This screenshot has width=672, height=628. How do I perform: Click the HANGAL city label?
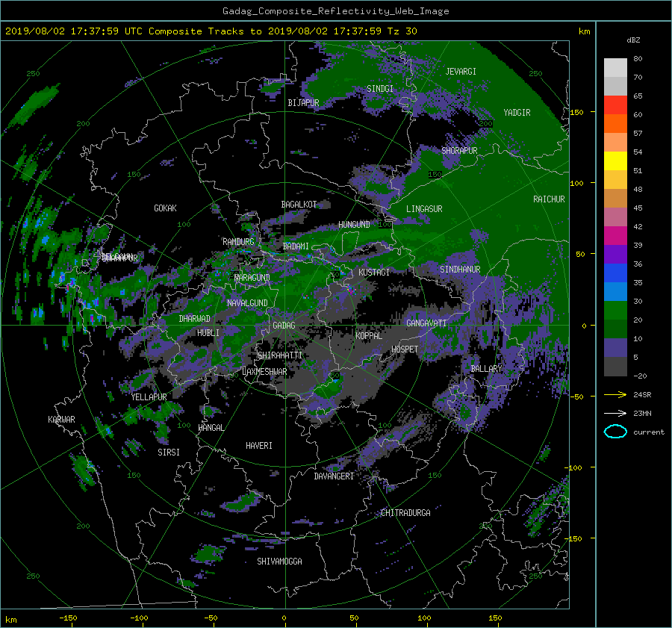(x=211, y=428)
